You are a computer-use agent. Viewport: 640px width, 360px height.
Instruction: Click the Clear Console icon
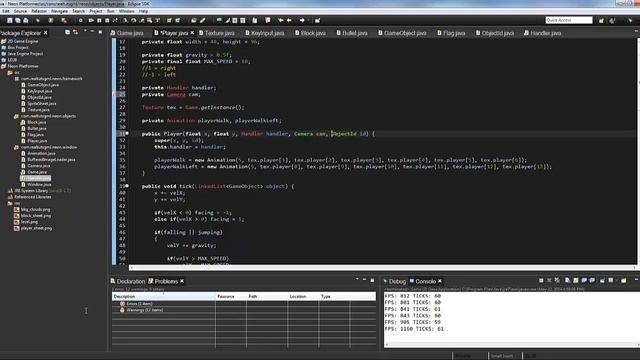coord(567,280)
